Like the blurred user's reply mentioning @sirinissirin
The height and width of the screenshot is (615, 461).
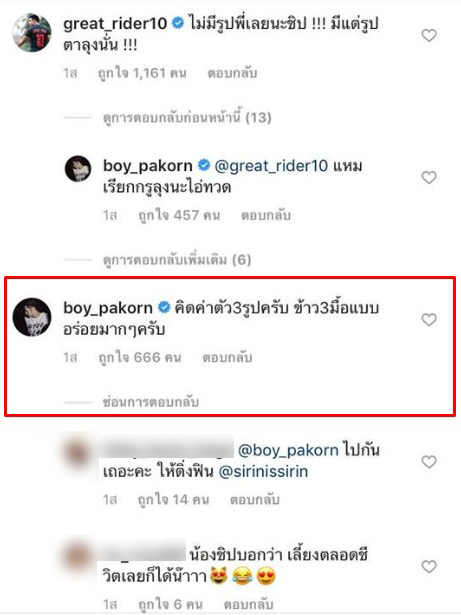pos(429,462)
